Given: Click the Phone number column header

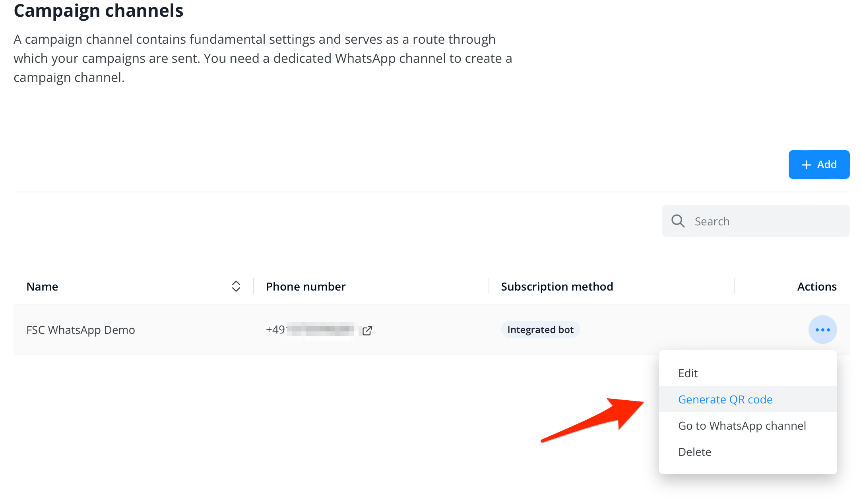Looking at the screenshot, I should pyautogui.click(x=306, y=287).
